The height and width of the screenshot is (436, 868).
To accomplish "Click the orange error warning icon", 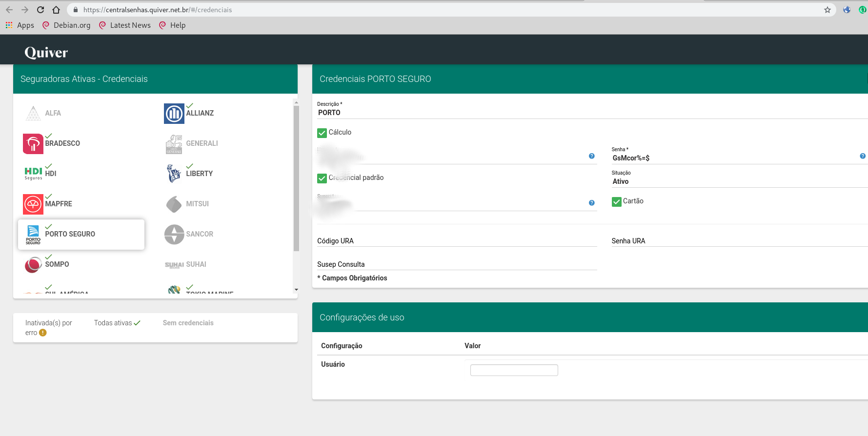I will pyautogui.click(x=43, y=333).
